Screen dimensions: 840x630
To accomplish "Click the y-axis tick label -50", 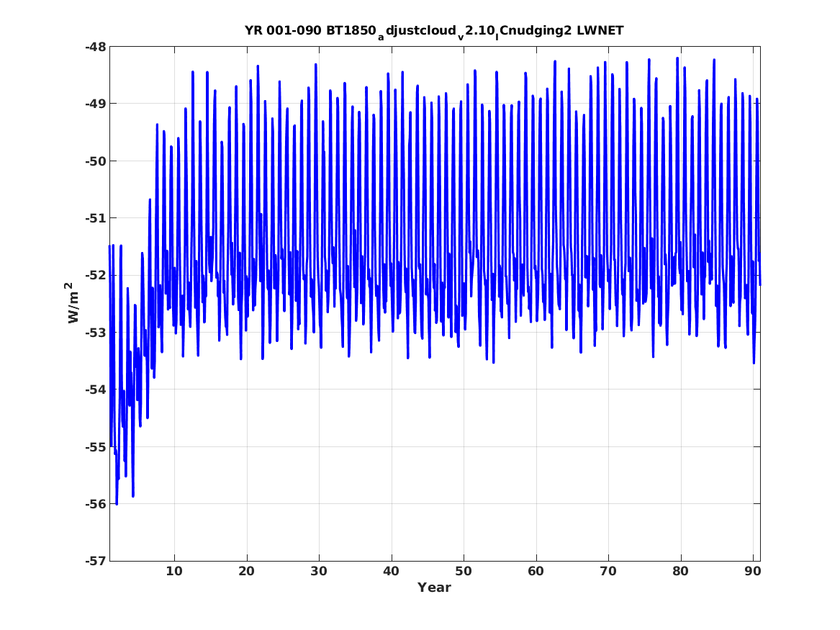I will (x=95, y=161).
